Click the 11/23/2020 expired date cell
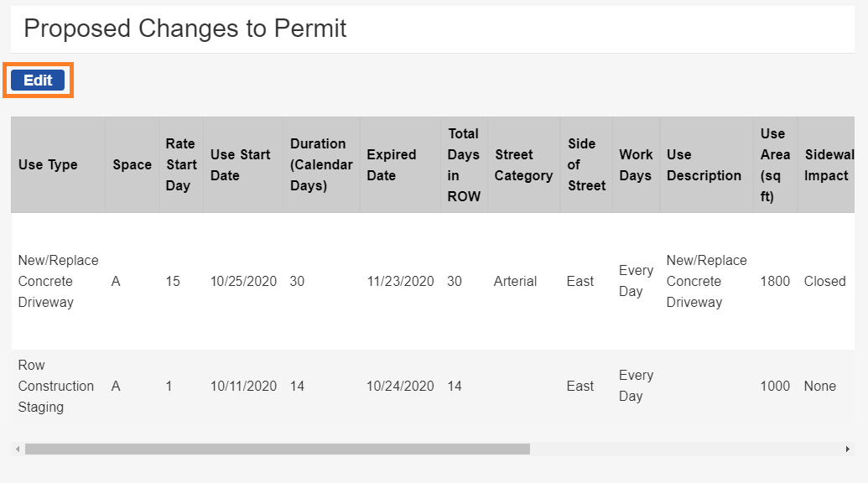The width and height of the screenshot is (868, 483). click(400, 282)
